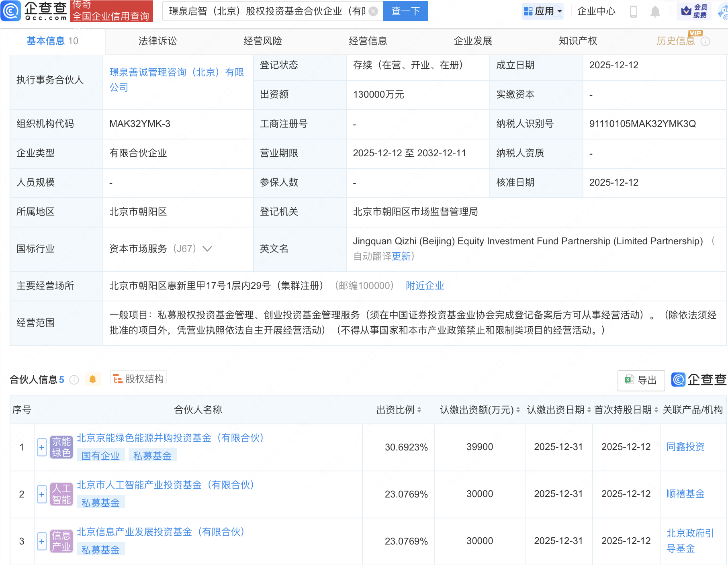
Task: Open the equity structure view
Action: click(x=139, y=379)
